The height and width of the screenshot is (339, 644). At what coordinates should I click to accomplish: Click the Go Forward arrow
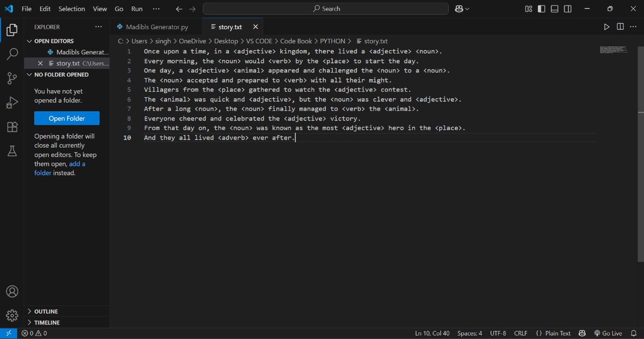[192, 9]
